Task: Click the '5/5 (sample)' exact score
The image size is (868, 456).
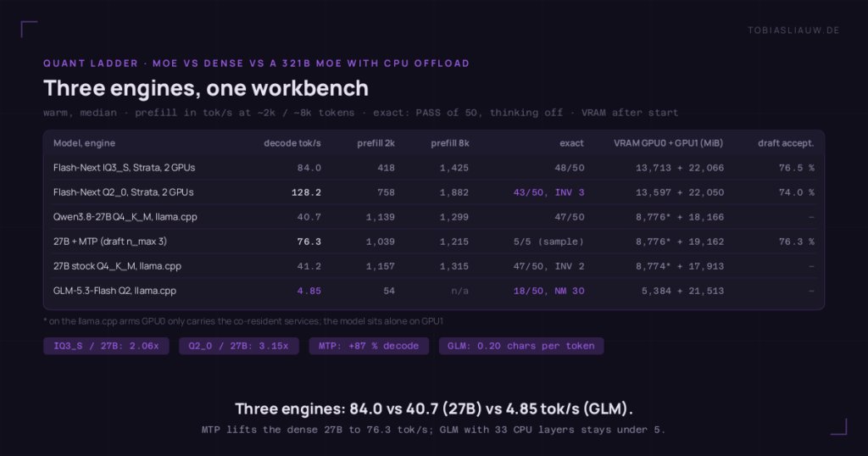Action: 549,242
